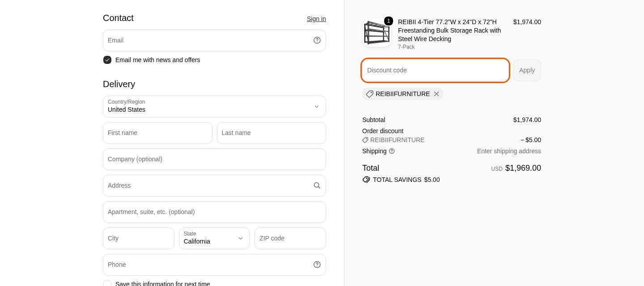This screenshot has height=286, width=644.
Task: Click the search icon in Address field
Action: [x=317, y=185]
